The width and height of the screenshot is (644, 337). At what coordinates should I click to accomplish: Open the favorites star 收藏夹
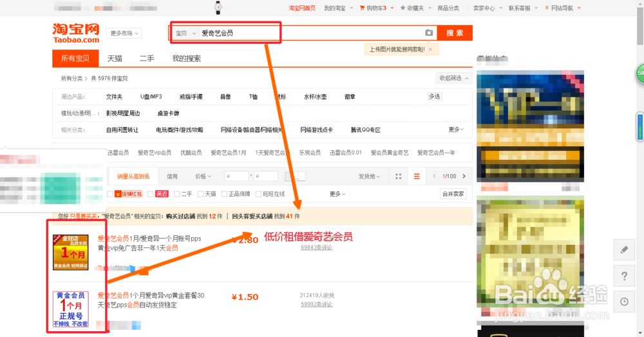click(x=415, y=8)
